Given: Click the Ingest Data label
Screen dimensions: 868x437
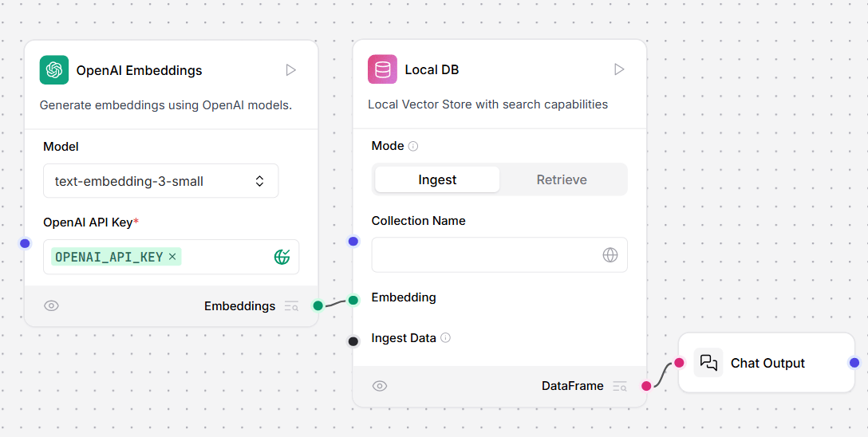Looking at the screenshot, I should 404,337.
